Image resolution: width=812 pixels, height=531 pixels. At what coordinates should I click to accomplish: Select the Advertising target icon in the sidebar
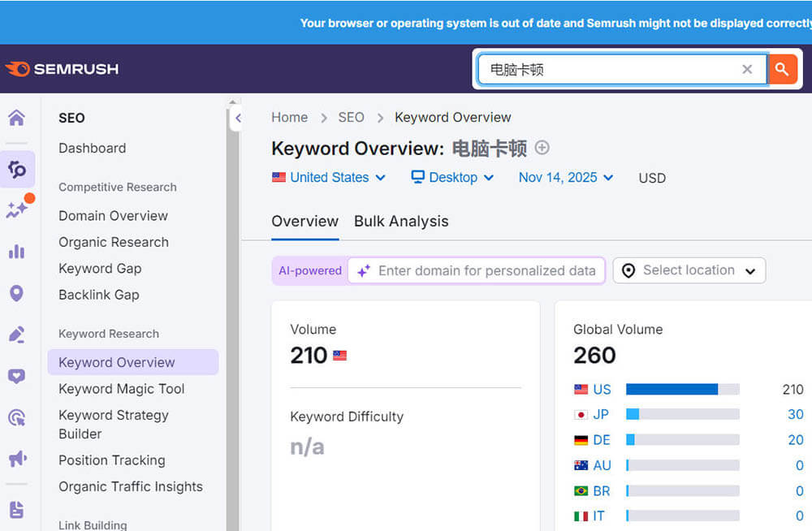click(17, 417)
